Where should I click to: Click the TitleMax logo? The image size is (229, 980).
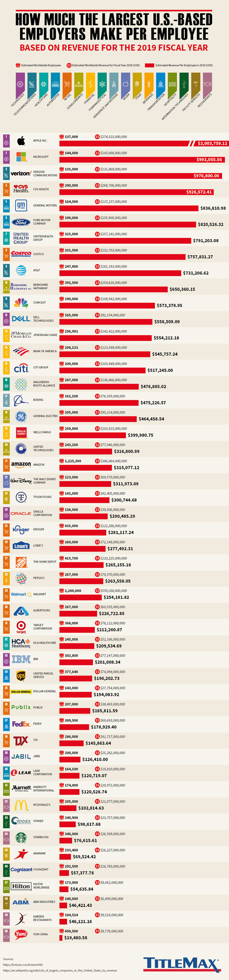tap(181, 964)
